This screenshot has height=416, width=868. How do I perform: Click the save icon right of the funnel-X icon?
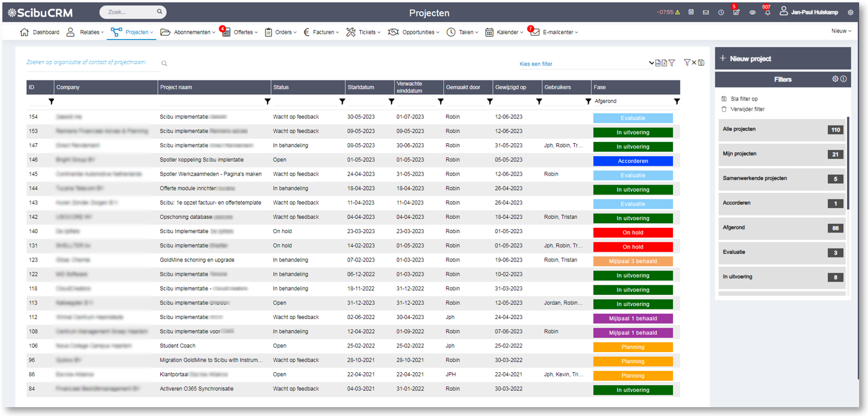(x=701, y=63)
